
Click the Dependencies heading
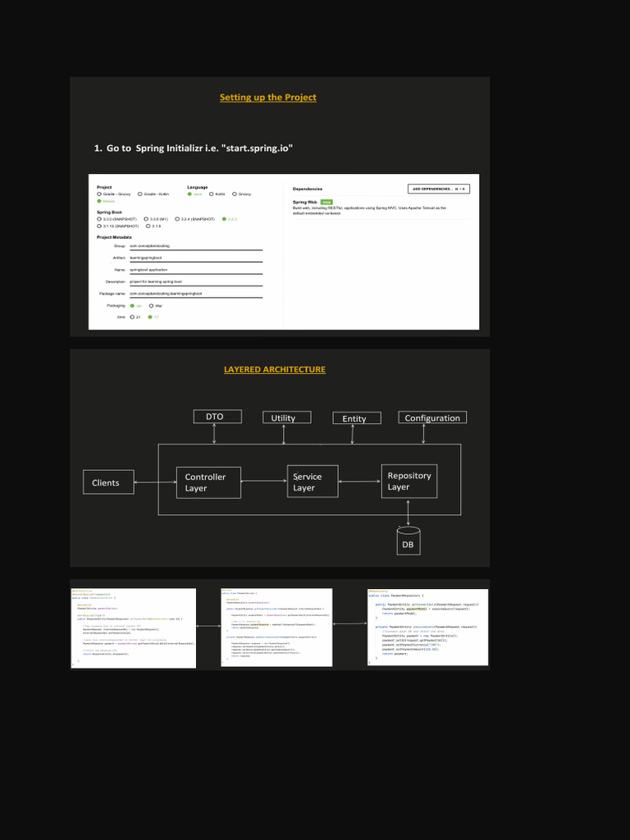click(308, 189)
